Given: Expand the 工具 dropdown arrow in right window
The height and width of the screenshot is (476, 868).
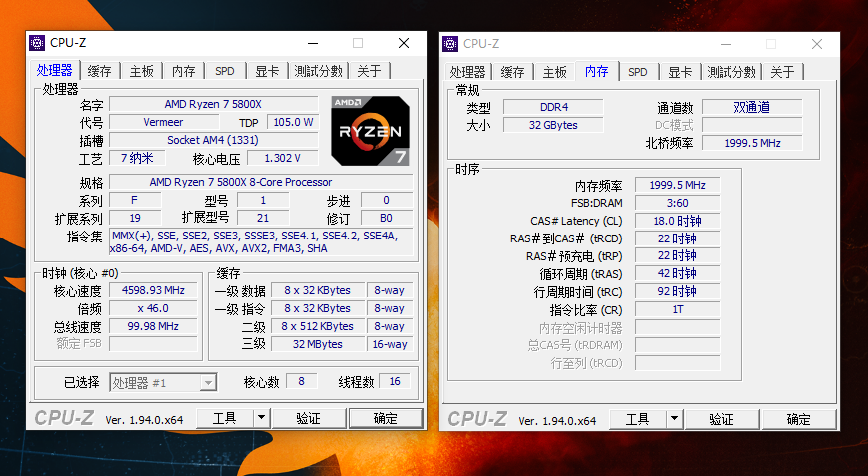Looking at the screenshot, I should (x=675, y=419).
